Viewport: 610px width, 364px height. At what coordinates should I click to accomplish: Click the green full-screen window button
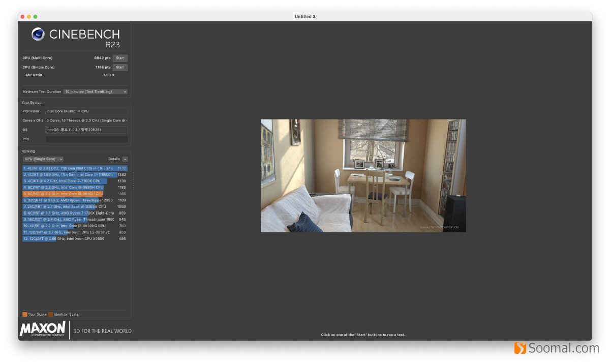pos(36,17)
